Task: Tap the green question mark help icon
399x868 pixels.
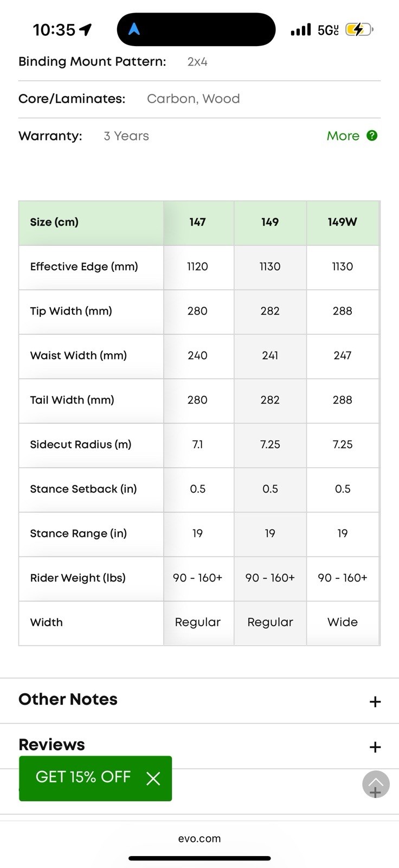Action: 372,136
